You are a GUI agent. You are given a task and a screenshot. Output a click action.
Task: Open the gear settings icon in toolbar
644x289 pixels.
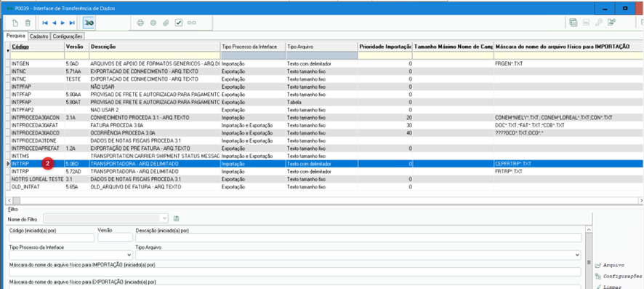pos(153,23)
